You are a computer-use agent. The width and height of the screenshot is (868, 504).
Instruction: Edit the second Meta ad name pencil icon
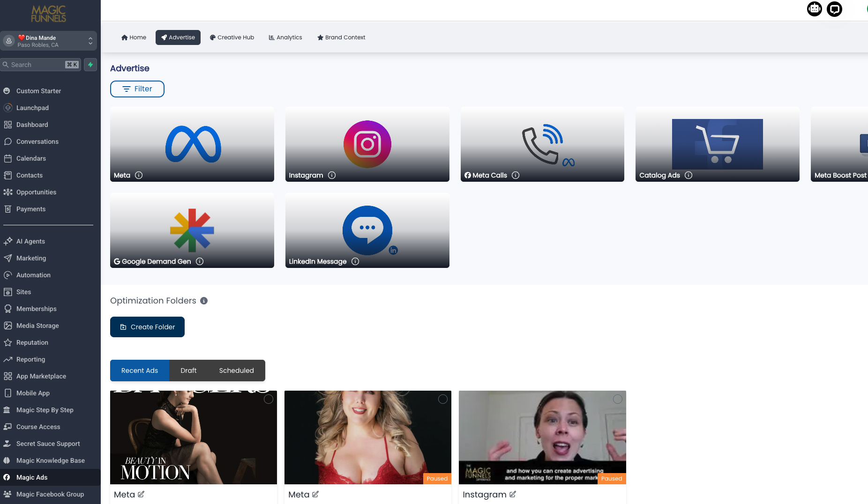point(315,494)
